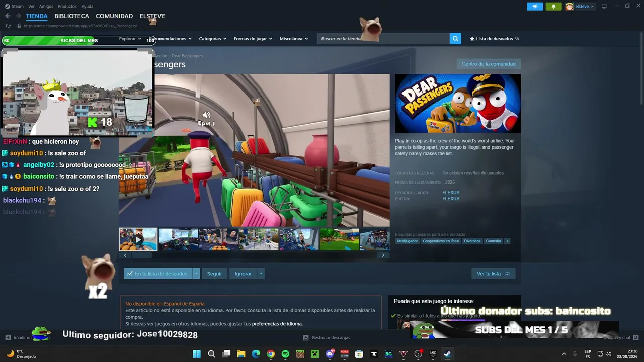Open the Minecraft creeper icon in taskbar
Screen dimensions: 644x362
click(x=315, y=354)
